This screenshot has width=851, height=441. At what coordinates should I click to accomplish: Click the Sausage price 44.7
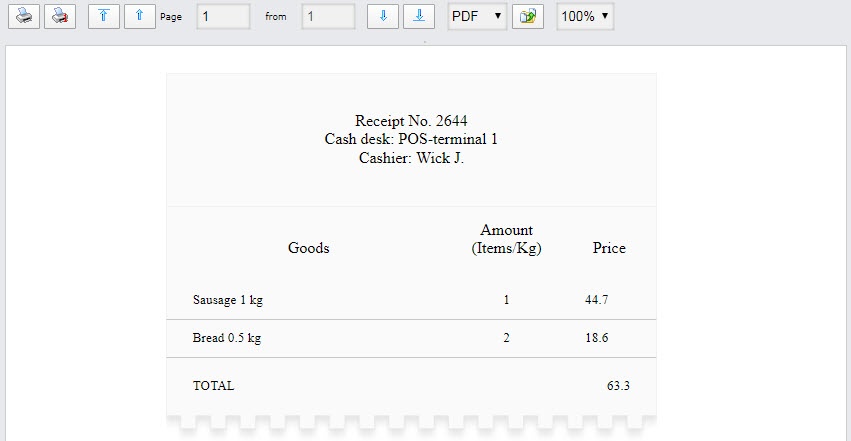click(597, 300)
